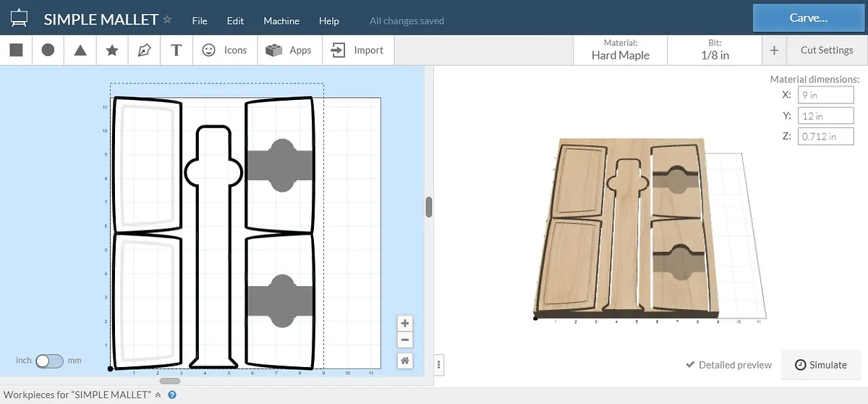Expand the Workpieces panel
Viewport: 868px width, 404px height.
point(158,395)
